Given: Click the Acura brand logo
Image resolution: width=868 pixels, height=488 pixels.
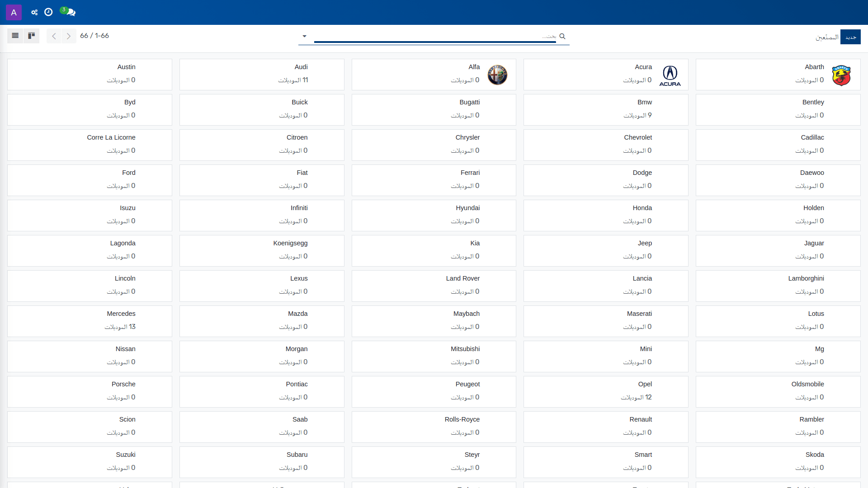Looking at the screenshot, I should tap(670, 75).
